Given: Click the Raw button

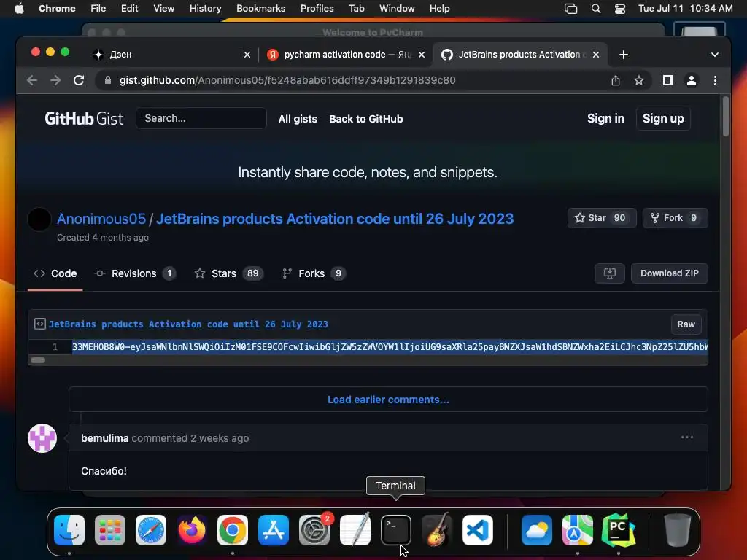Looking at the screenshot, I should [686, 324].
